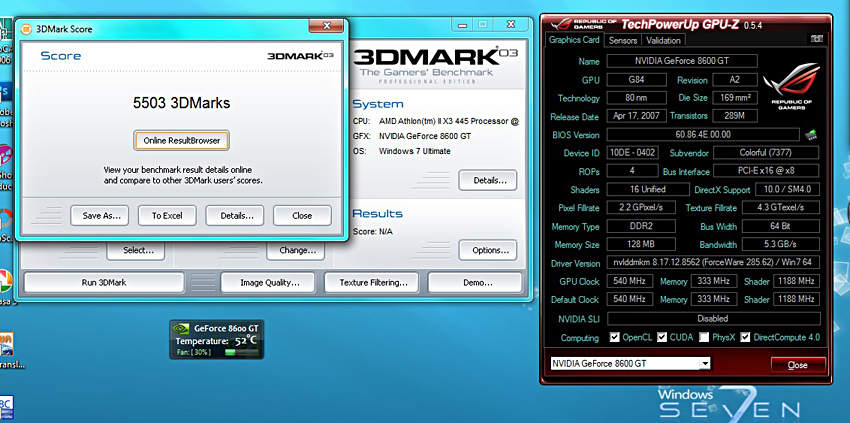Click the Online ResultBrowser button
The width and height of the screenshot is (850, 423).
point(182,140)
